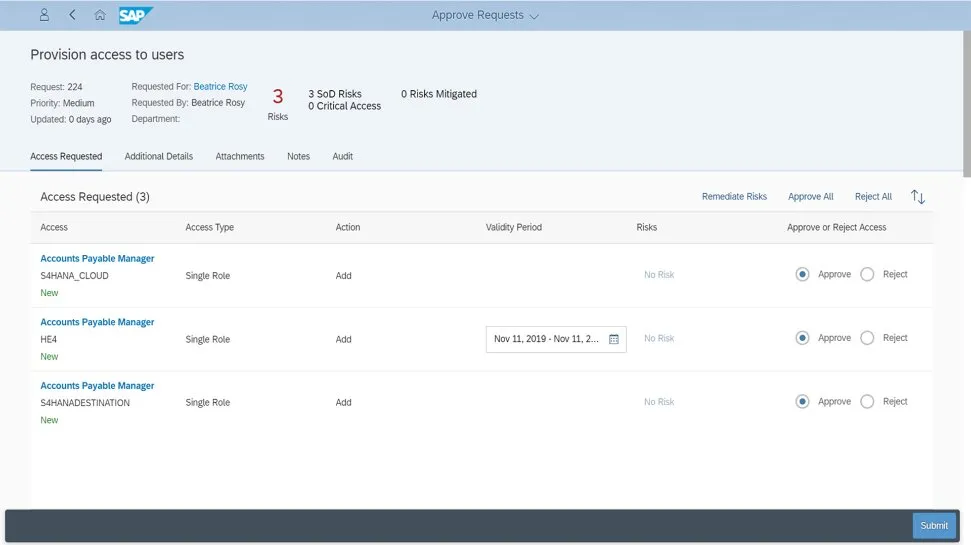Screen dimensions: 971x545
Task: Click the HE4 validity period date field
Action: [546, 339]
